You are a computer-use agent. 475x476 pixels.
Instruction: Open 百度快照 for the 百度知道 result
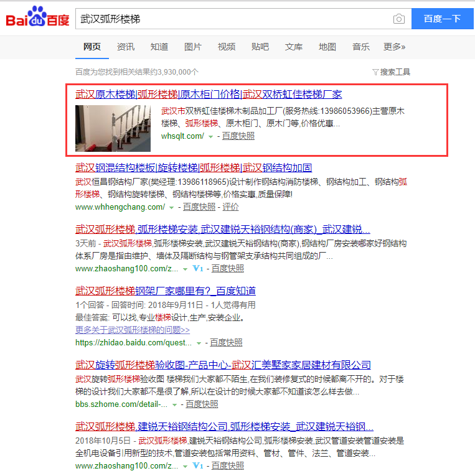pos(226,342)
